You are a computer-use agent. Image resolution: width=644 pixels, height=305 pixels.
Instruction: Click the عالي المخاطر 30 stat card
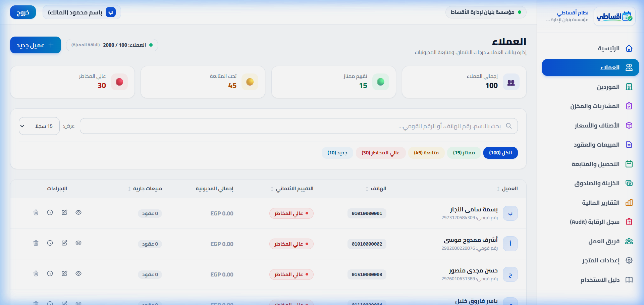(x=72, y=82)
